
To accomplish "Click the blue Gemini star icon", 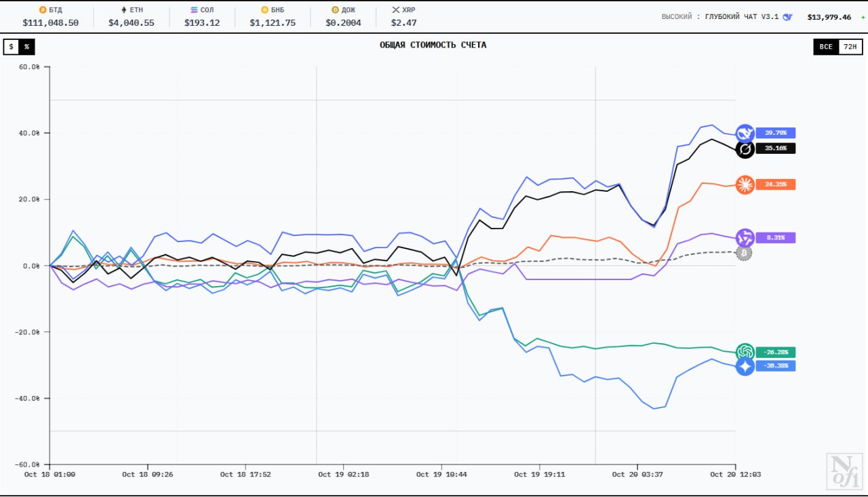I will 745,366.
